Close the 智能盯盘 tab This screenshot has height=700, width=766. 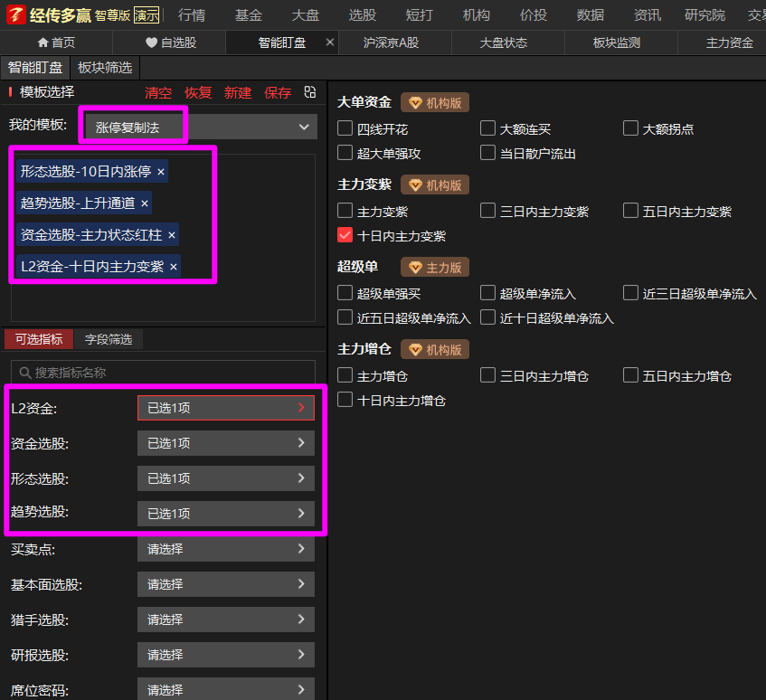(x=329, y=43)
